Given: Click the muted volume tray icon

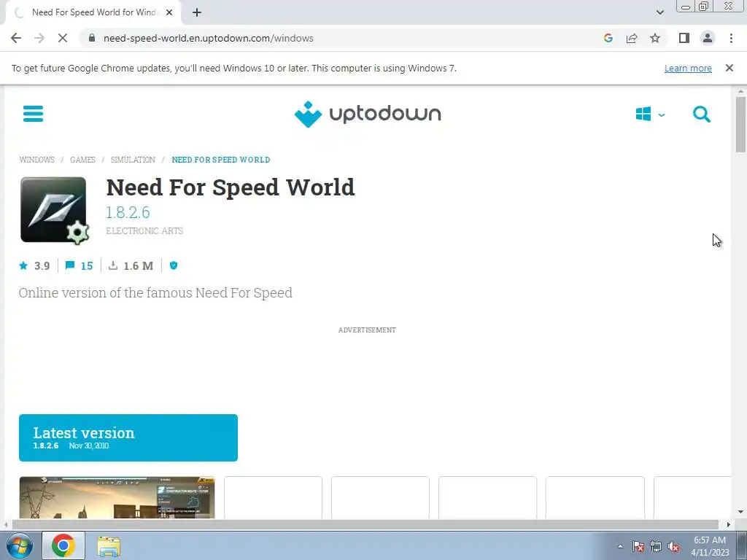Looking at the screenshot, I should (x=673, y=547).
